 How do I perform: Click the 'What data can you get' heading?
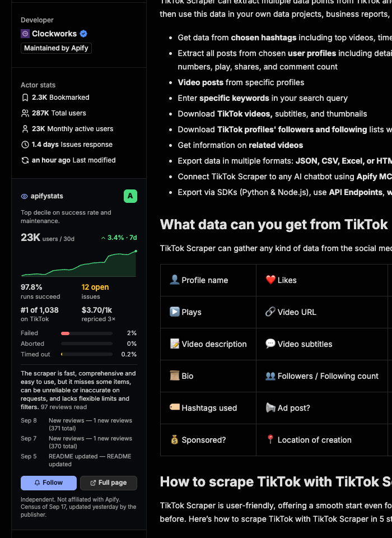pyautogui.click(x=274, y=224)
